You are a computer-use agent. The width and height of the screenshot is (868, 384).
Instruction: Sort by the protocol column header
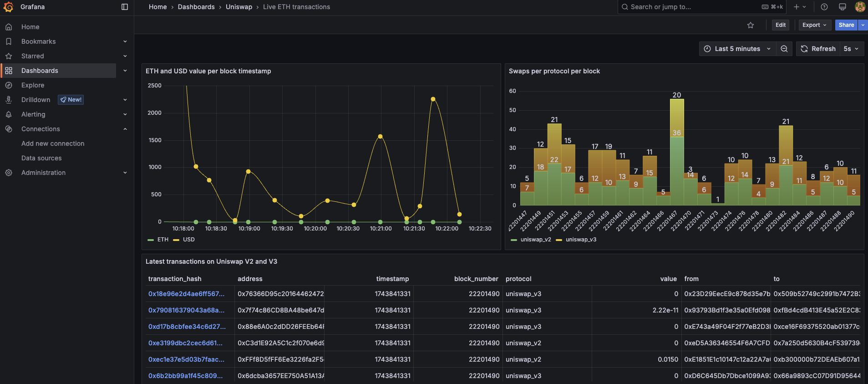coord(518,279)
